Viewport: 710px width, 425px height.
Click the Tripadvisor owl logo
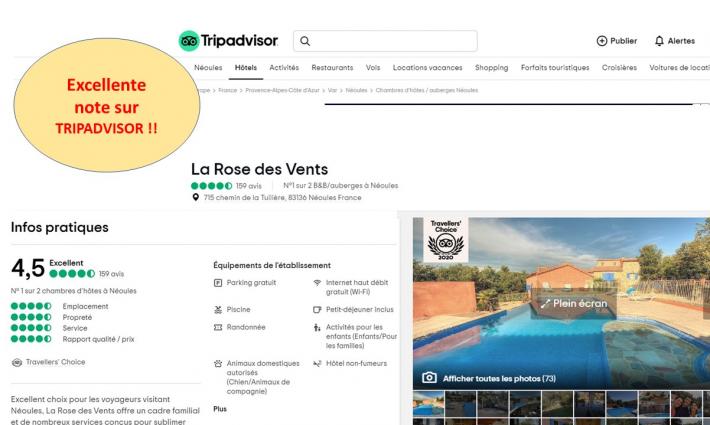[x=189, y=41]
